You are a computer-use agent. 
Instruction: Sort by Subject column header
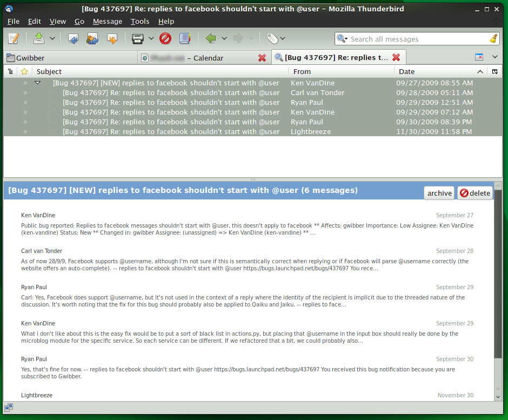coord(161,71)
